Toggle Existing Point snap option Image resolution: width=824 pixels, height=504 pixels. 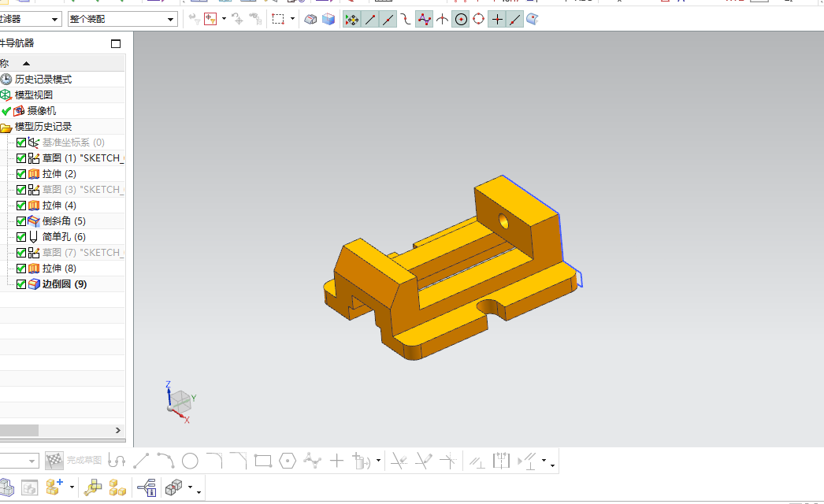(496, 20)
